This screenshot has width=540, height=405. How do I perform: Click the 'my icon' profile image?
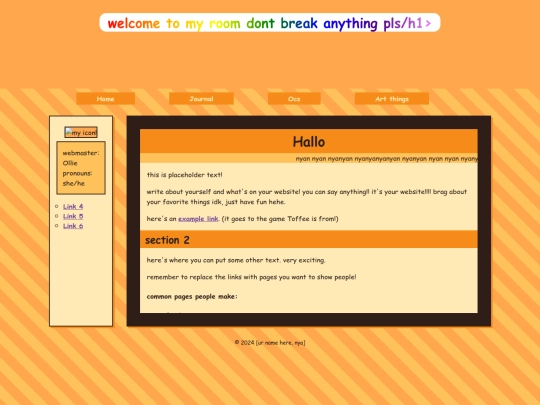[81, 132]
